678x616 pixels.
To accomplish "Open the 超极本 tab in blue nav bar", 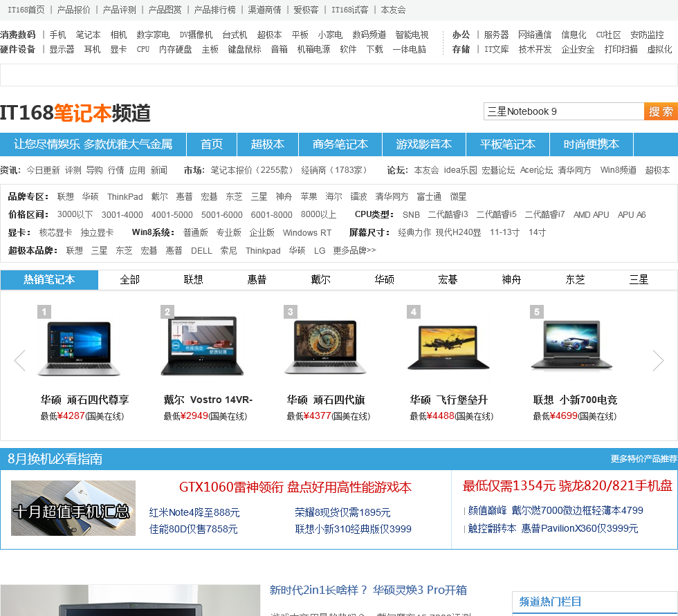I will [268, 144].
